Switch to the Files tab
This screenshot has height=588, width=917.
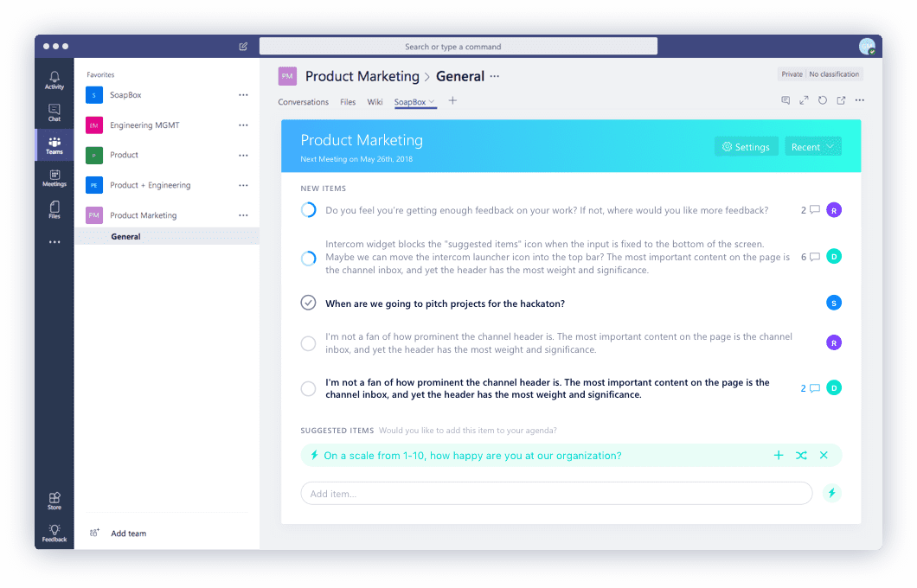348,102
